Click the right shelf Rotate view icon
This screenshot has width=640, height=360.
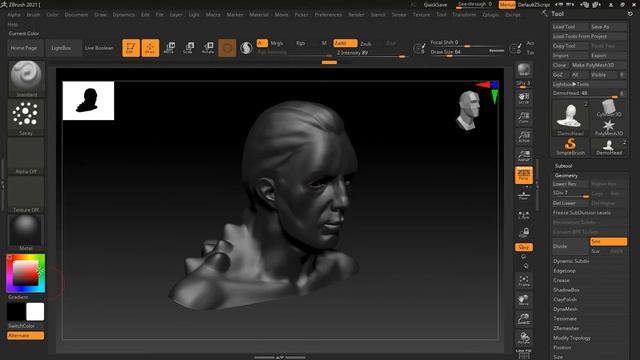524,338
